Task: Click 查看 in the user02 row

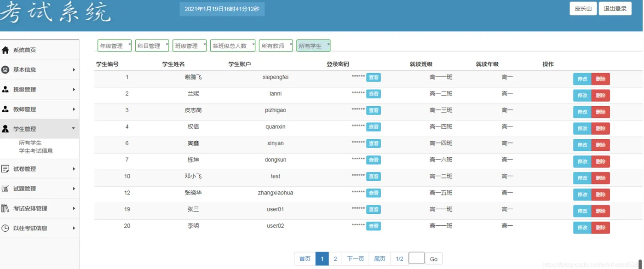Action: tap(374, 226)
